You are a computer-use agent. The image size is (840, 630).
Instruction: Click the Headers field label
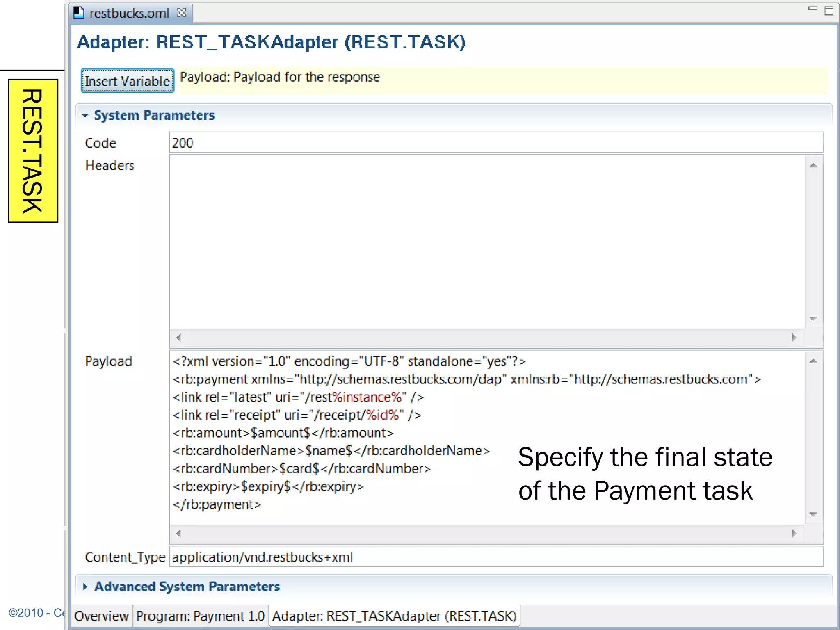pyautogui.click(x=110, y=165)
